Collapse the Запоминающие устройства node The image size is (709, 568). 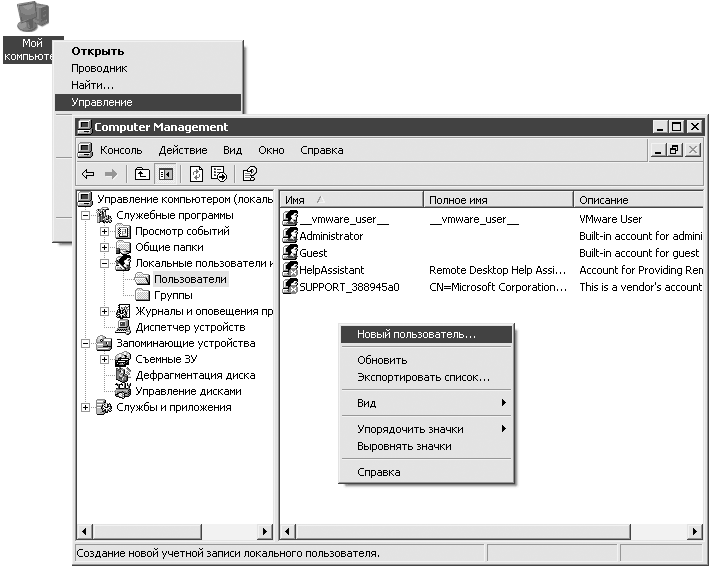(85, 343)
